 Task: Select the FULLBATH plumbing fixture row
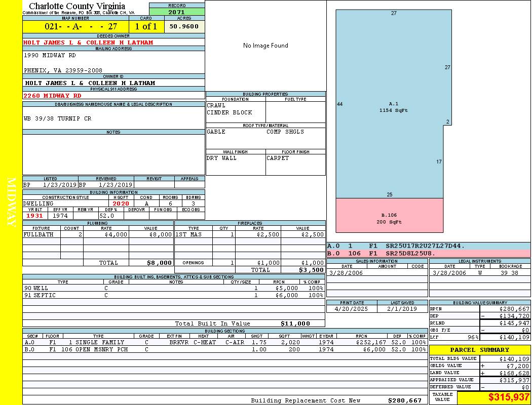[97, 234]
